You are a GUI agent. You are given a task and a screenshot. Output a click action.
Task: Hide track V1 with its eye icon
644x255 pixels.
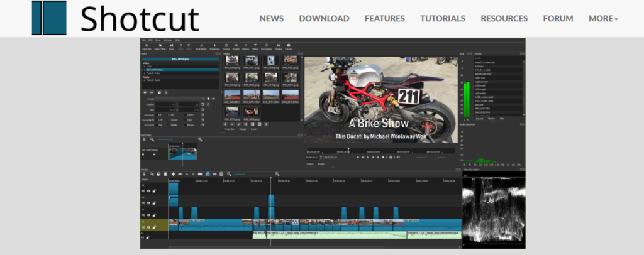coord(148,227)
